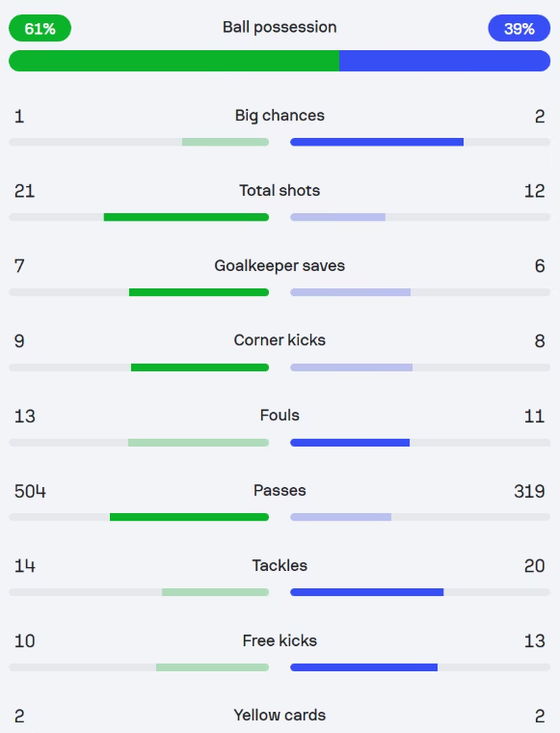Click the blue 39% possession badge
The image size is (560, 733).
pos(519,29)
